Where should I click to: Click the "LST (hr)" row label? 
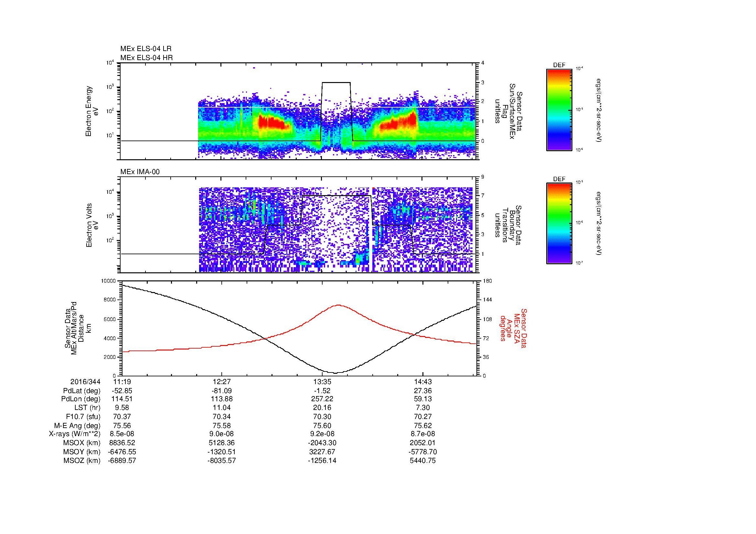point(87,408)
